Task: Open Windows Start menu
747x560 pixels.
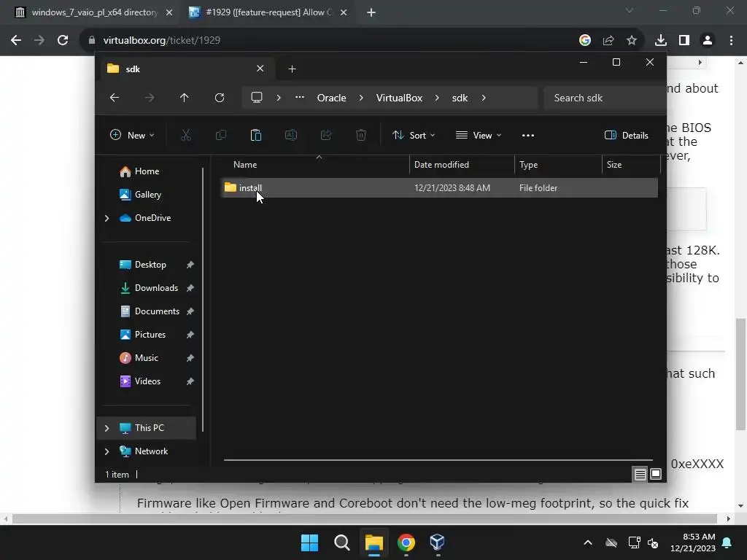Action: [309, 542]
